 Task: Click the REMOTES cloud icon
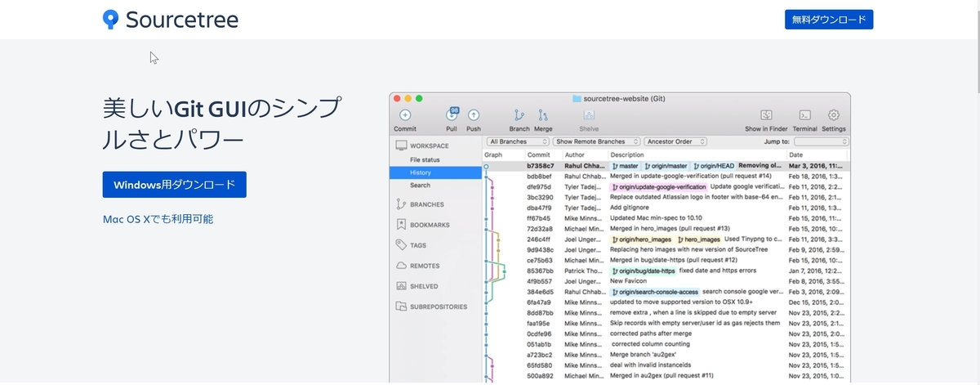pos(401,266)
